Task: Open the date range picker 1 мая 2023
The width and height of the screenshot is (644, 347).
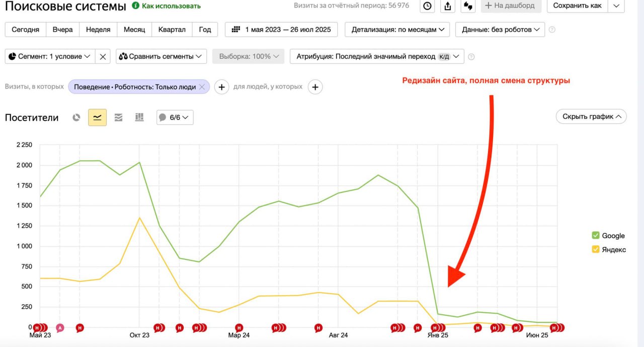Action: pos(282,29)
